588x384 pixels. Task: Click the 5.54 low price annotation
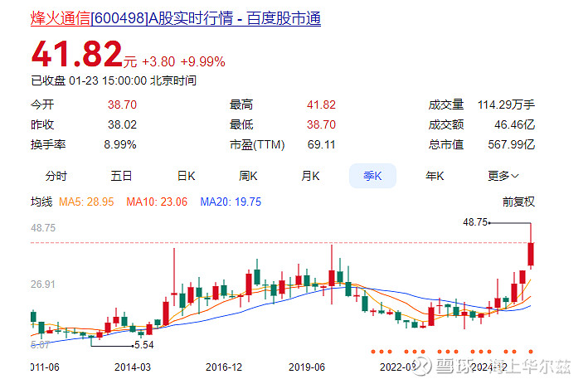pos(144,345)
